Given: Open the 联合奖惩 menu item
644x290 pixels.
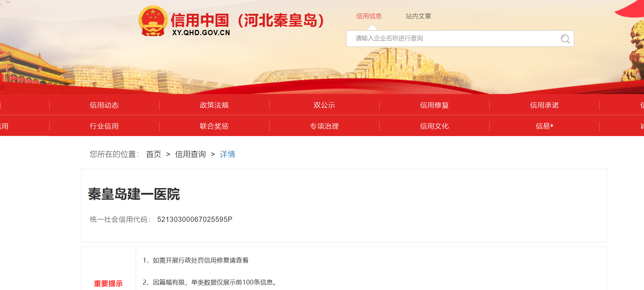Looking at the screenshot, I should click(214, 126).
